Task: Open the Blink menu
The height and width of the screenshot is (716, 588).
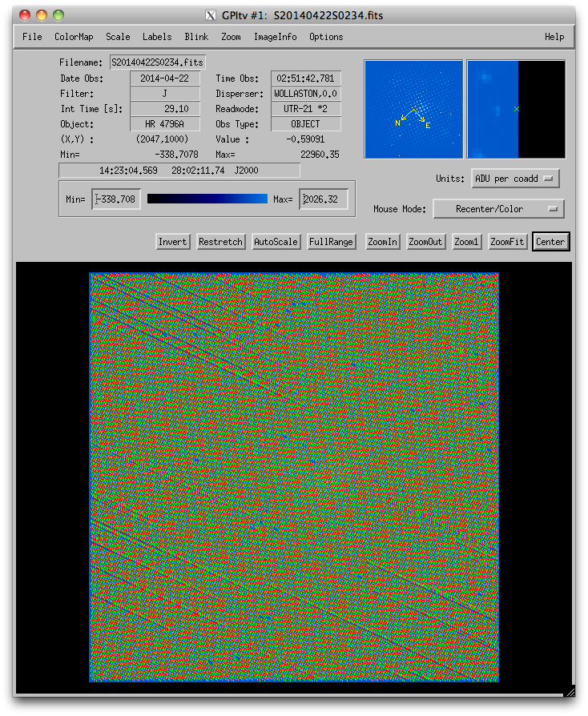Action: pyautogui.click(x=196, y=37)
